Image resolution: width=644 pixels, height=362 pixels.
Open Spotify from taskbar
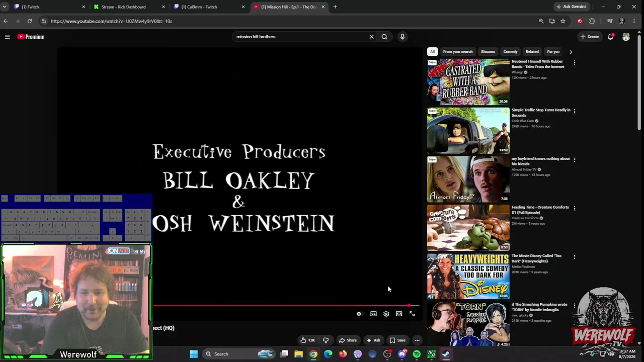417,354
